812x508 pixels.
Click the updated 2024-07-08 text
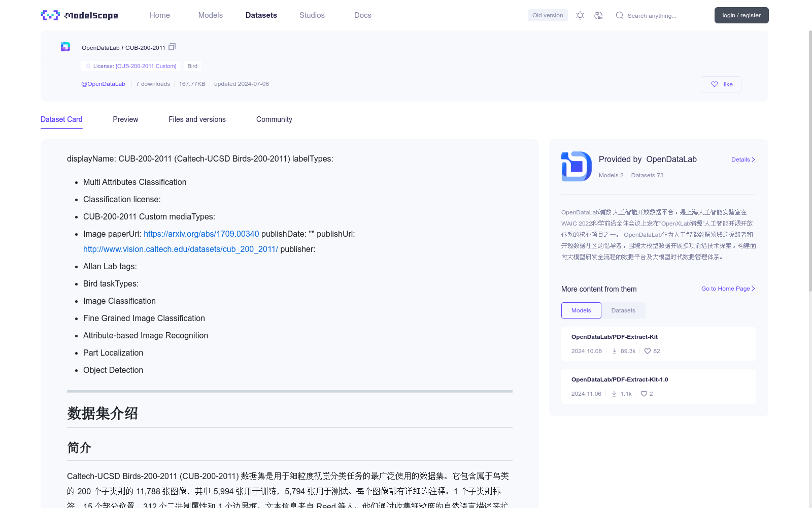click(x=242, y=84)
